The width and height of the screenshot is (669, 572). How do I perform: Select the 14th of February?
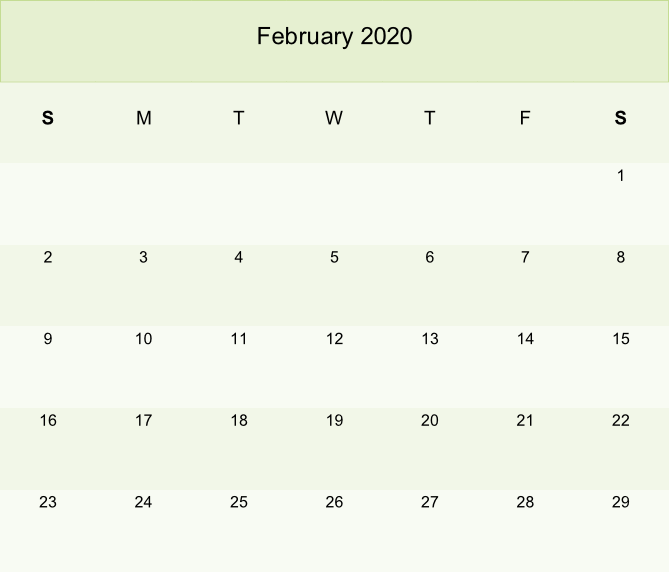pos(525,339)
